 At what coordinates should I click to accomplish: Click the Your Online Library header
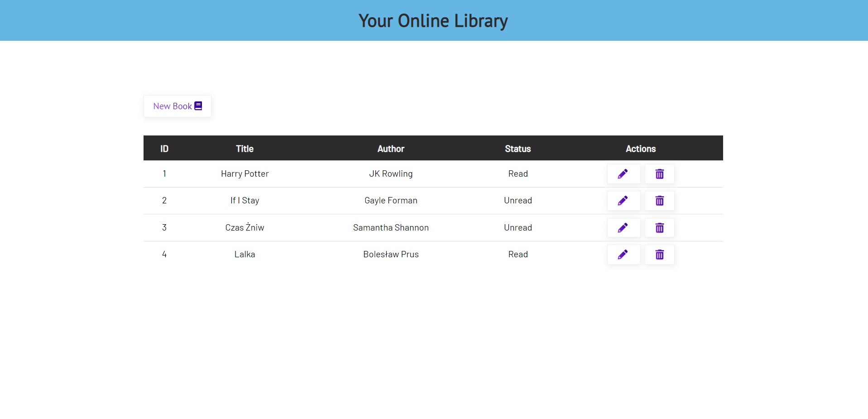coord(433,20)
